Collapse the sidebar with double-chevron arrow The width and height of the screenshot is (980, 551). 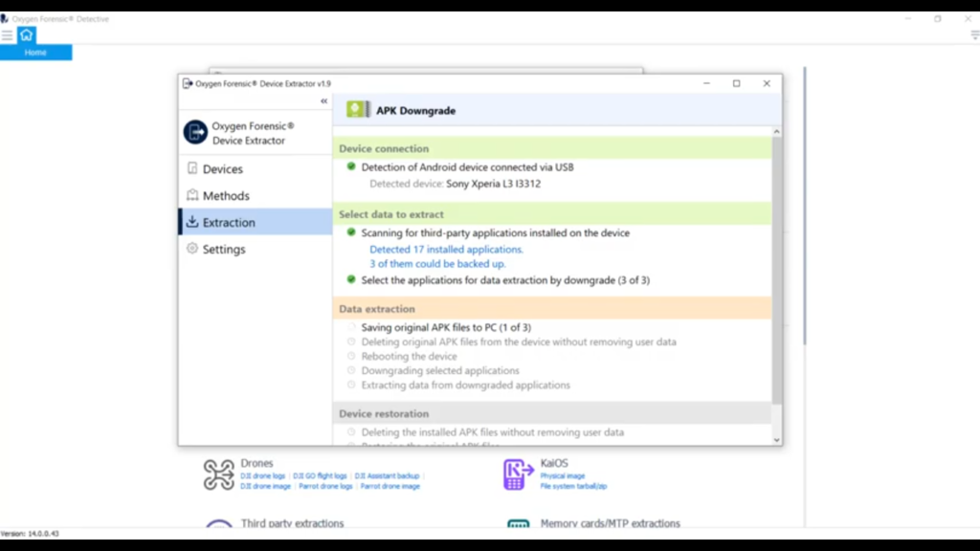click(323, 101)
